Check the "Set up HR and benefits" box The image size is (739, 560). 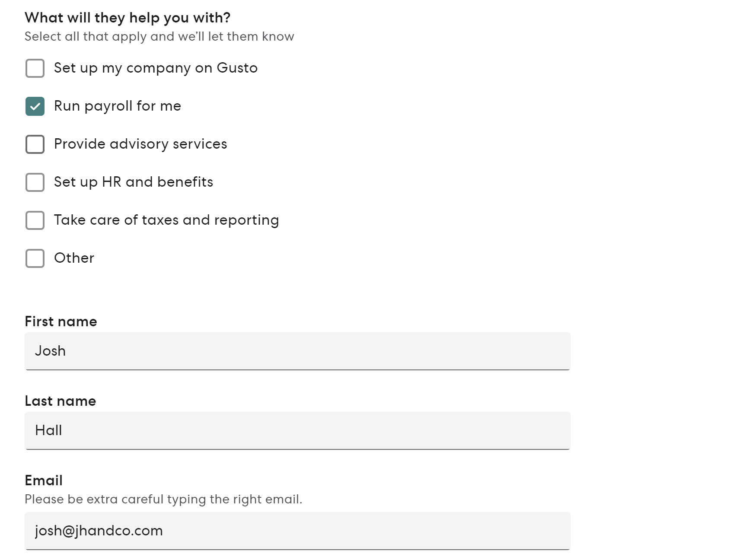coord(35,182)
